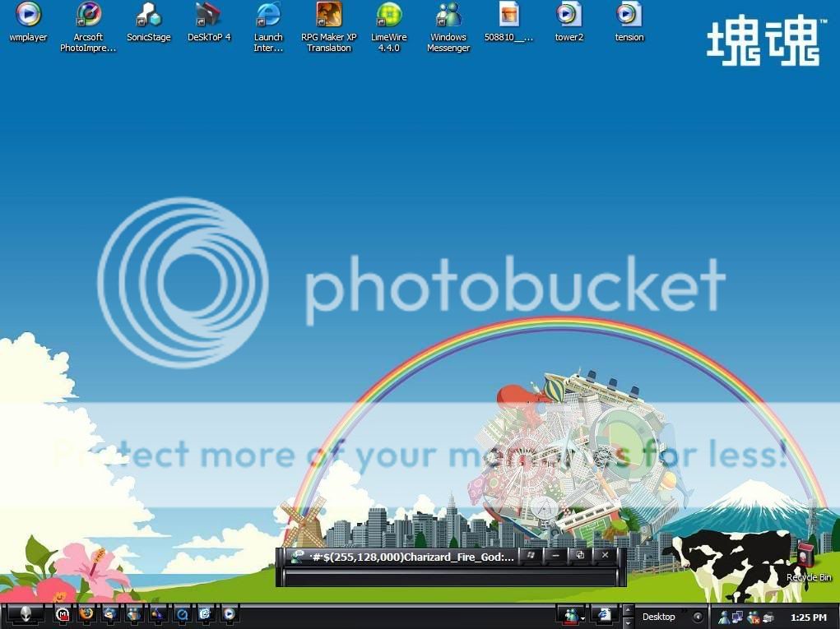This screenshot has width=840, height=629.
Task: Click the system clock showing 1:25 PM
Action: pos(808,617)
